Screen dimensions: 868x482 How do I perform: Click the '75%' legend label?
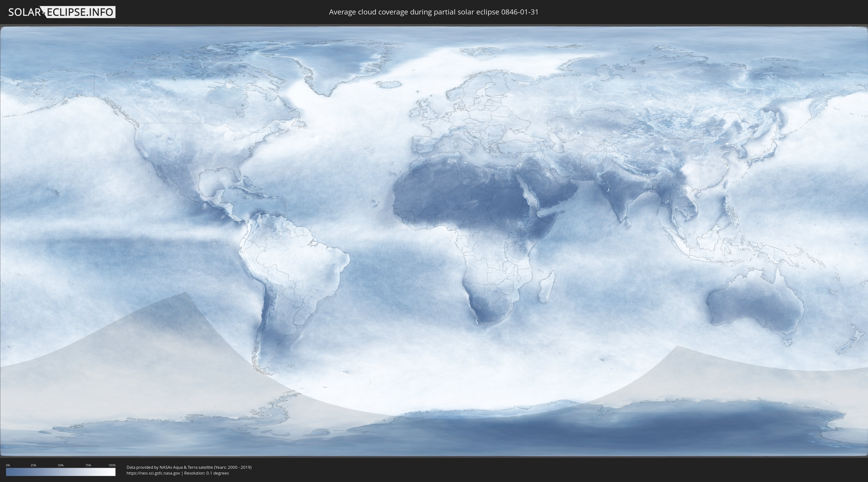click(x=88, y=465)
